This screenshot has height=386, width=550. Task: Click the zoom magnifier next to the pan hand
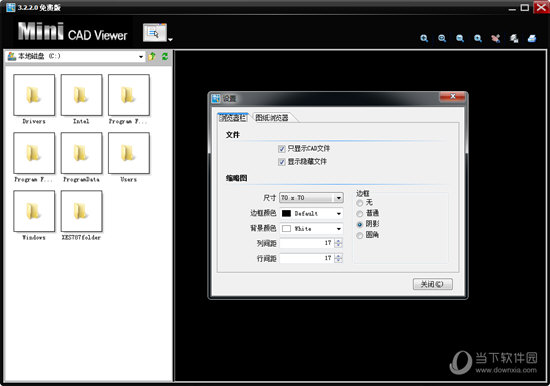pyautogui.click(x=478, y=39)
